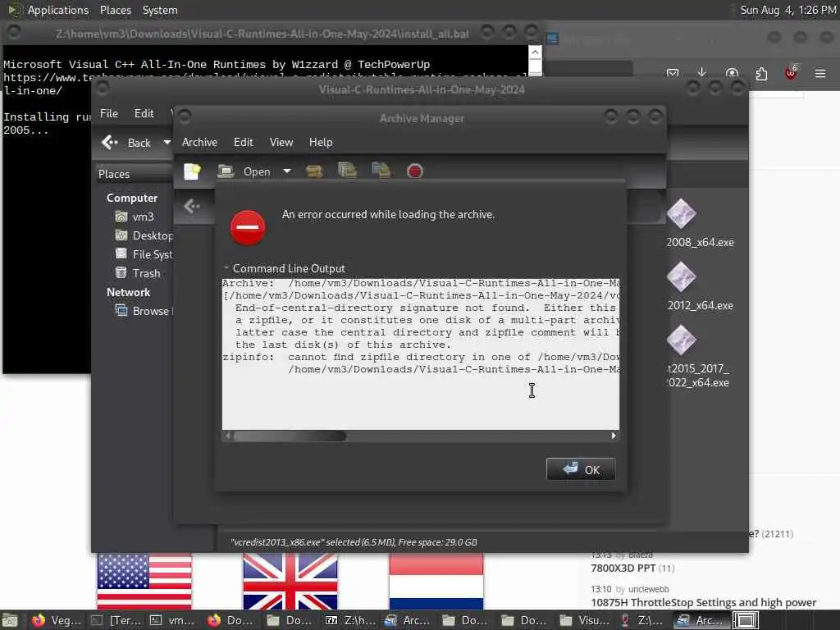Click the 'End-of-central-directory signature not found' line
This screenshot has height=630, width=840.
(x=426, y=308)
